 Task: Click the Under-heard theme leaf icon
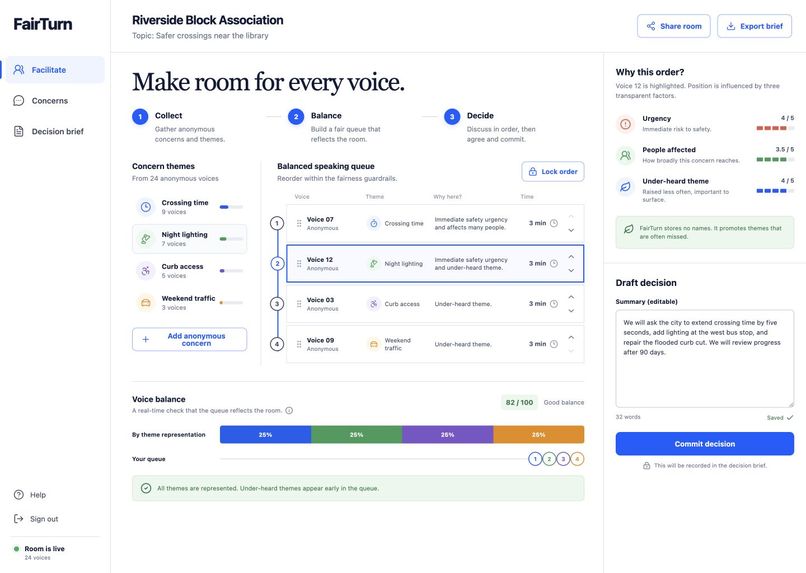click(x=625, y=187)
